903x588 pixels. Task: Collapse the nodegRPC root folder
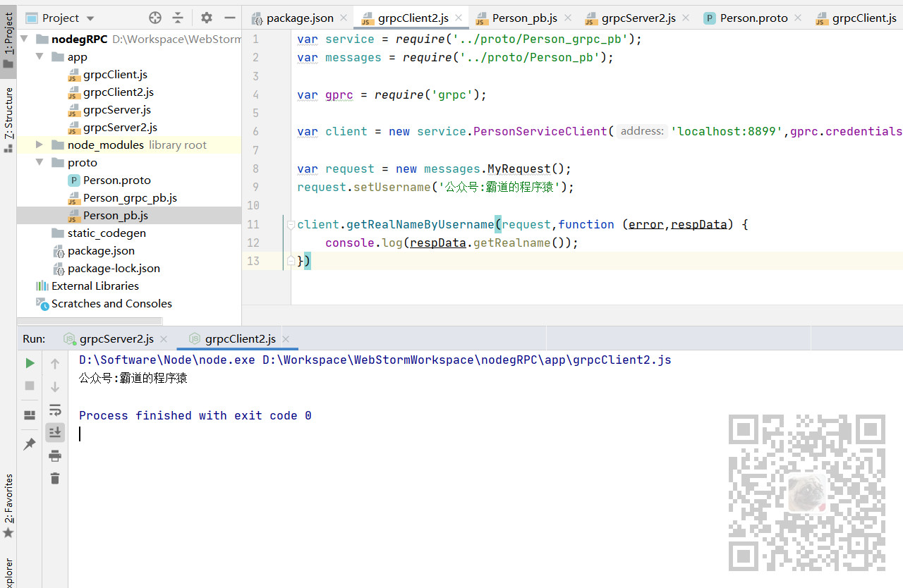click(24, 39)
